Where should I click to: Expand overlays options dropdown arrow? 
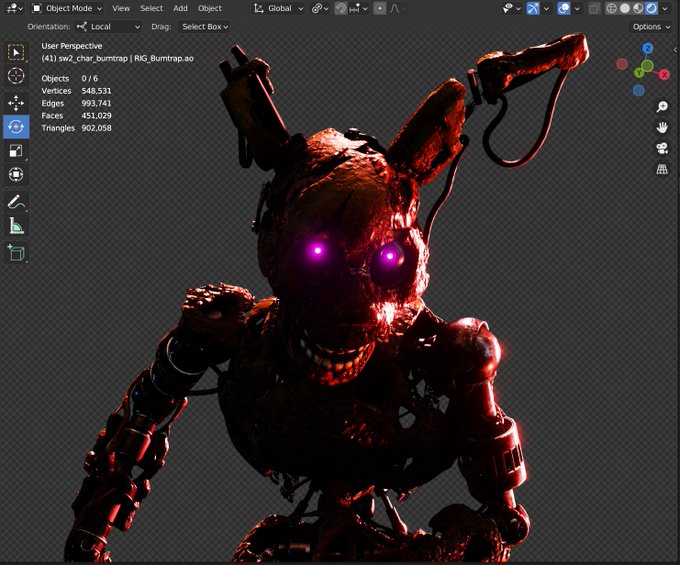pos(577,8)
